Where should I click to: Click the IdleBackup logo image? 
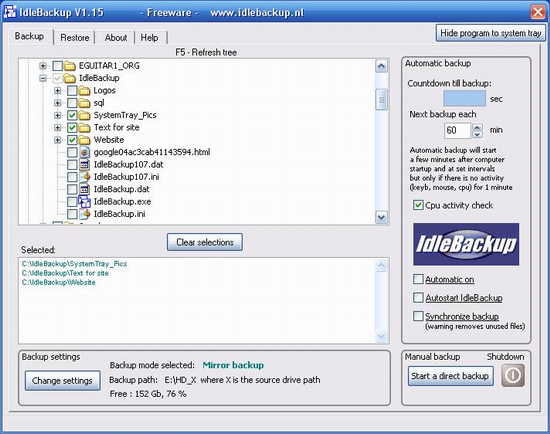[x=466, y=244]
